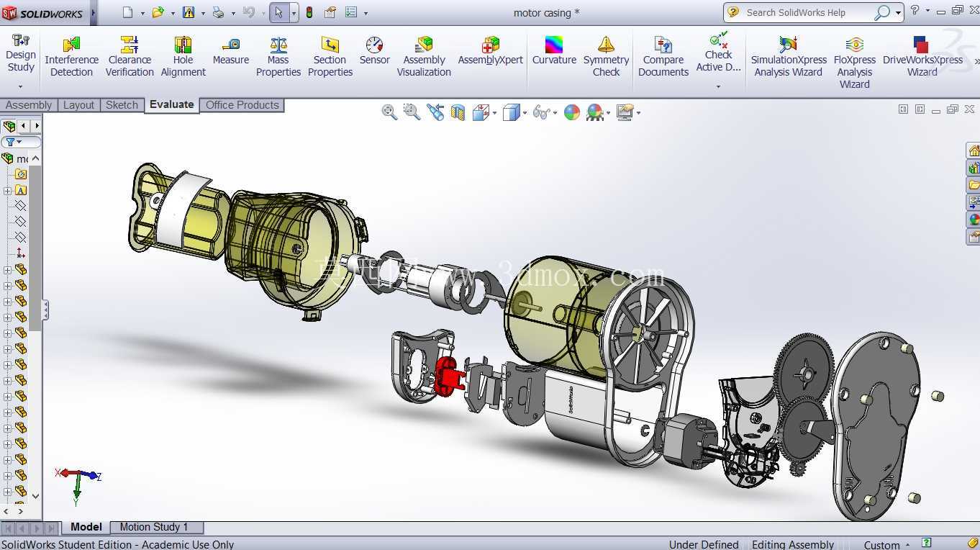
Task: Expand the Design Study dropdown arrow
Action: pos(21,86)
